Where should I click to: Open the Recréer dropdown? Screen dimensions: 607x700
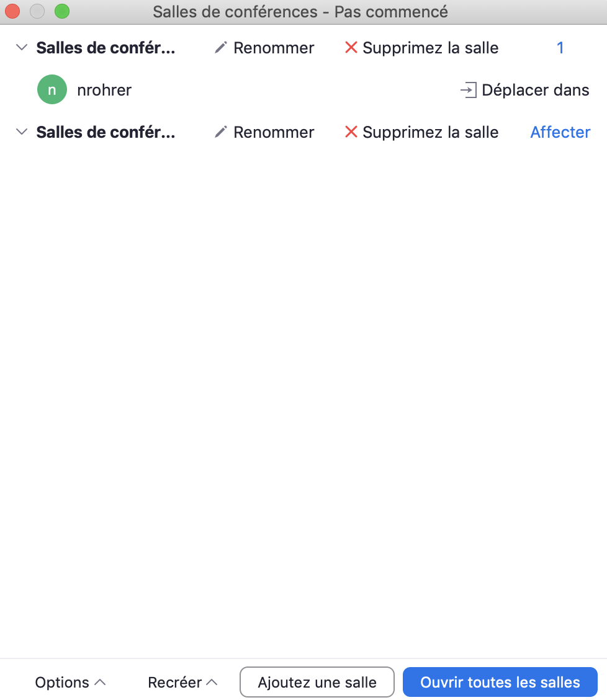click(182, 683)
